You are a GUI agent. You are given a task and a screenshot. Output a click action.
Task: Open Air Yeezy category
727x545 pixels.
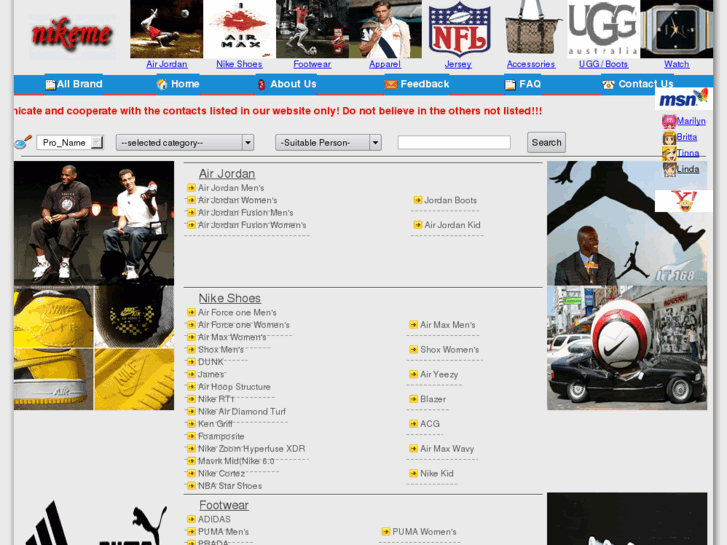pos(439,374)
